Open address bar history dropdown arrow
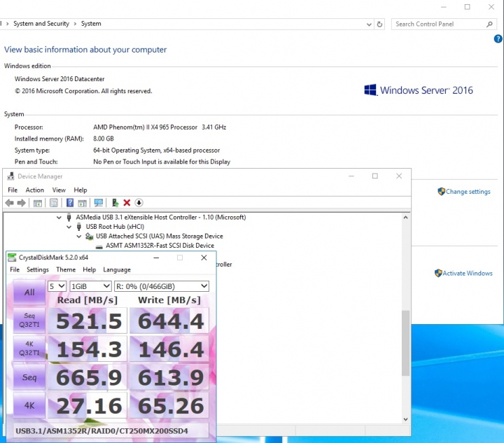Screen dimensions: 504x443 click(x=369, y=24)
